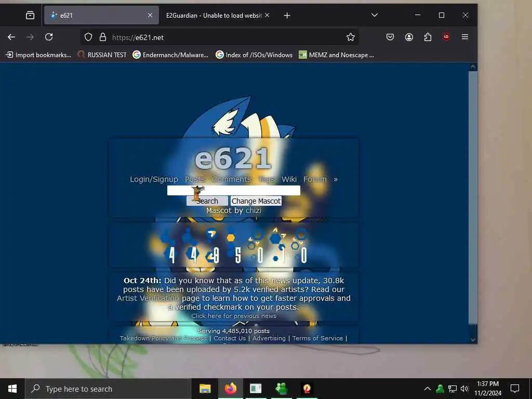The width and height of the screenshot is (532, 399).
Task: Switch to the E2Guardian tab
Action: pos(217,15)
